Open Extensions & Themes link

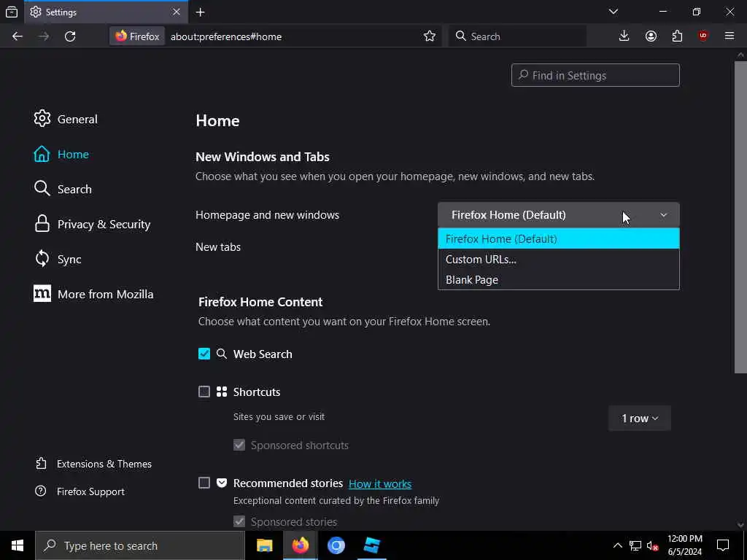click(x=94, y=463)
